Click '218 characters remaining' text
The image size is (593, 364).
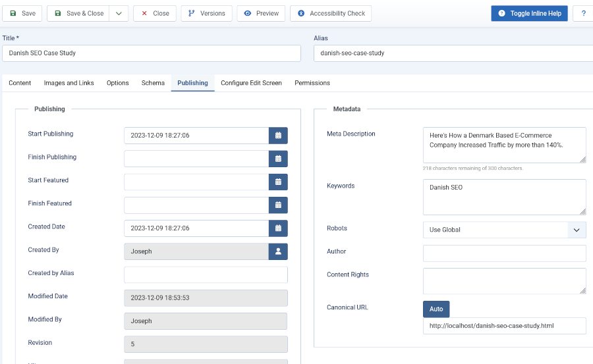[472, 169]
